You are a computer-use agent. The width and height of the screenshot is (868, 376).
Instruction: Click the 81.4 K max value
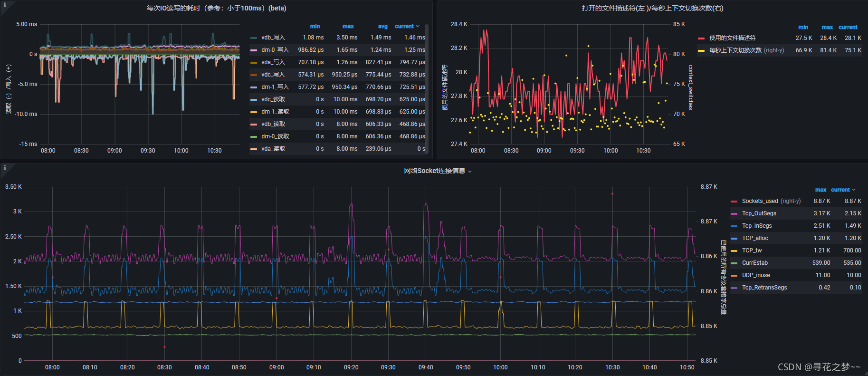[x=829, y=50]
